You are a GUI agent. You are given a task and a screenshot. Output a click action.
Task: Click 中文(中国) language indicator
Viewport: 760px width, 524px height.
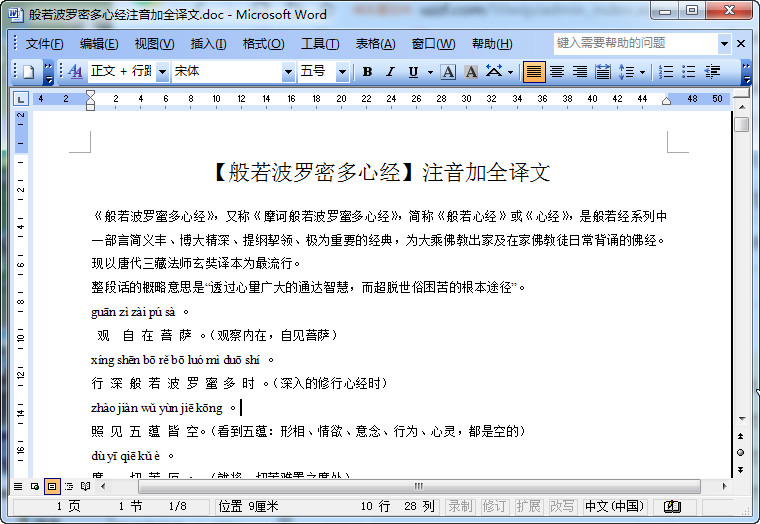[x=615, y=507]
